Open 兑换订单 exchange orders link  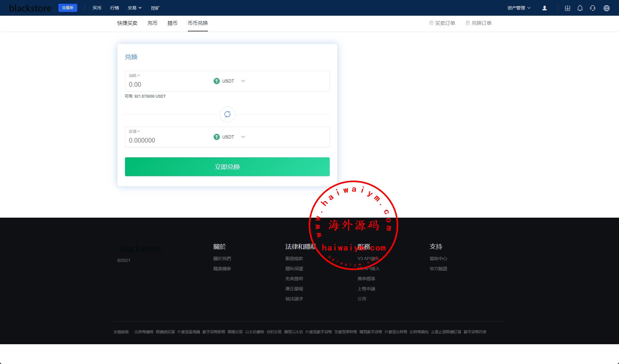[x=479, y=23]
